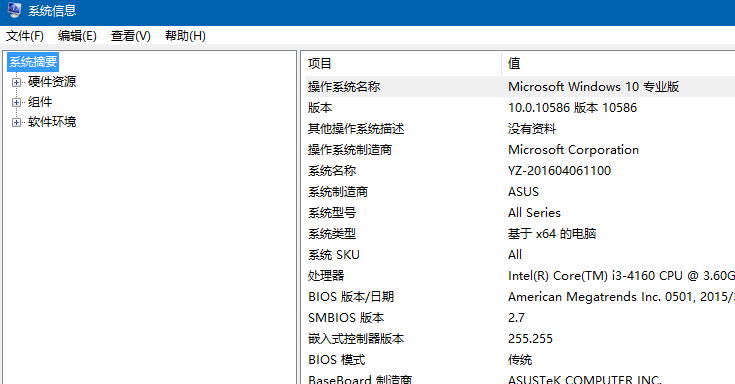Screen dimensions: 735x384
Task: Open the 帮助(H) menu
Action: (x=185, y=36)
